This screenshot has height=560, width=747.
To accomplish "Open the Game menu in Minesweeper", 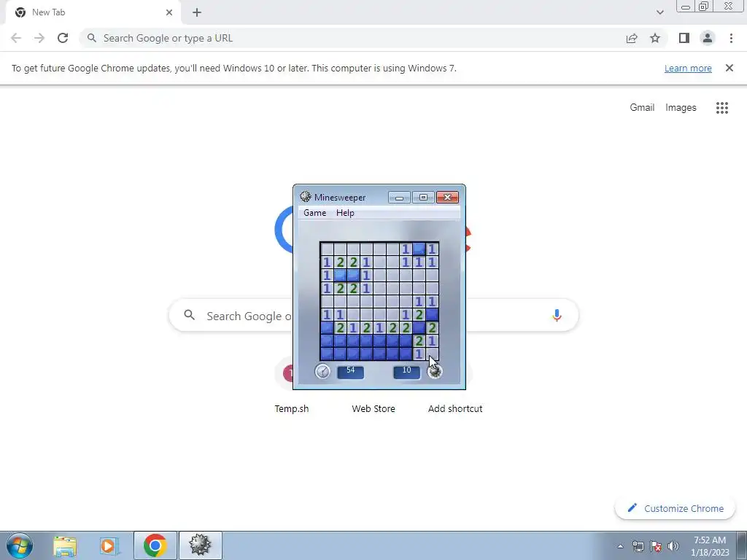I will point(315,213).
